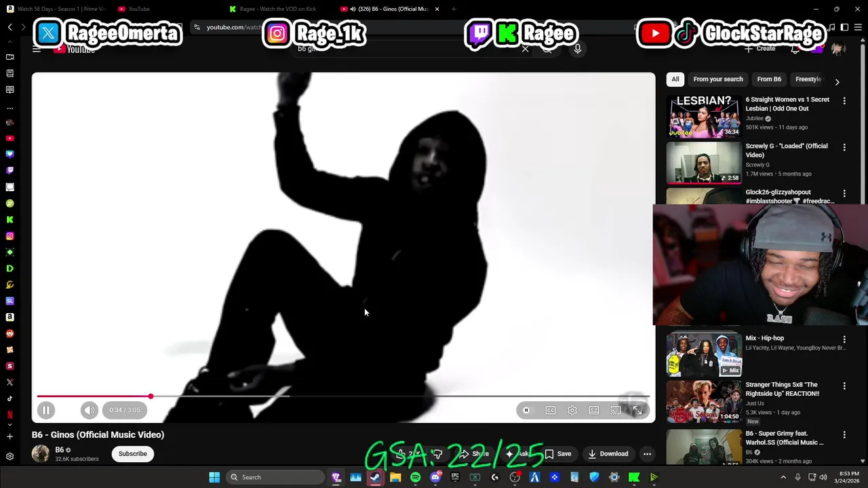Image resolution: width=868 pixels, height=488 pixels.
Task: Open options for Stranger Things reaction video
Action: click(844, 386)
